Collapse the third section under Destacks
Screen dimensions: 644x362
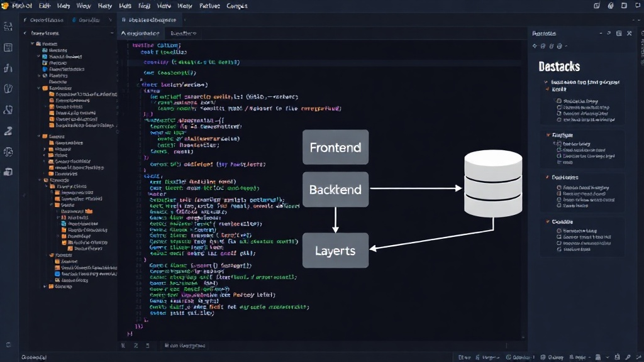(548, 177)
